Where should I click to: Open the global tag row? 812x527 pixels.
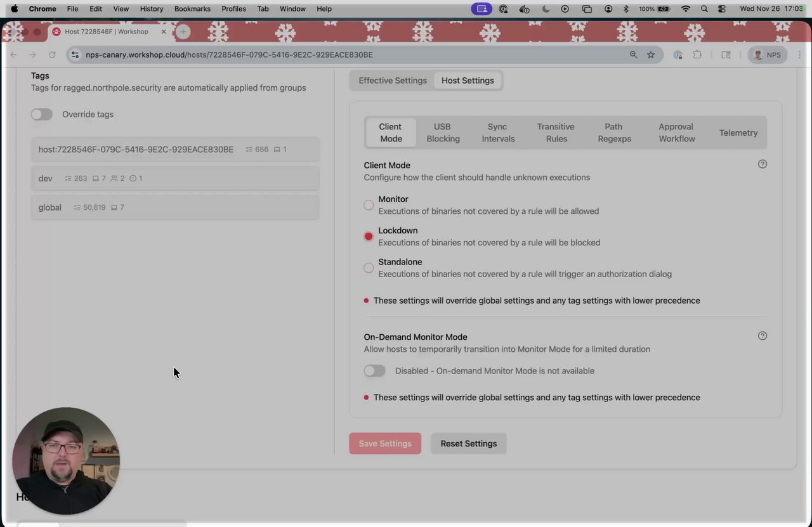tap(175, 207)
